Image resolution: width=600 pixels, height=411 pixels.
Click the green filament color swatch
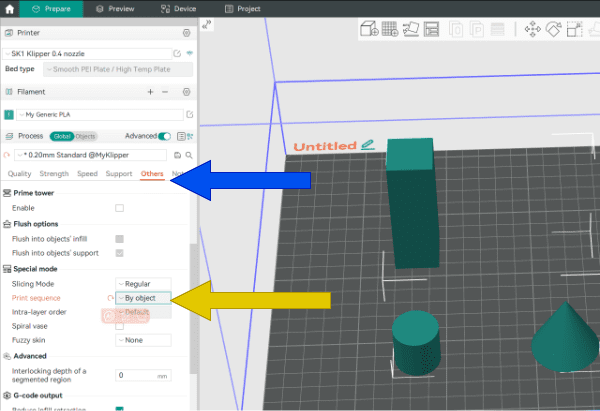point(9,114)
